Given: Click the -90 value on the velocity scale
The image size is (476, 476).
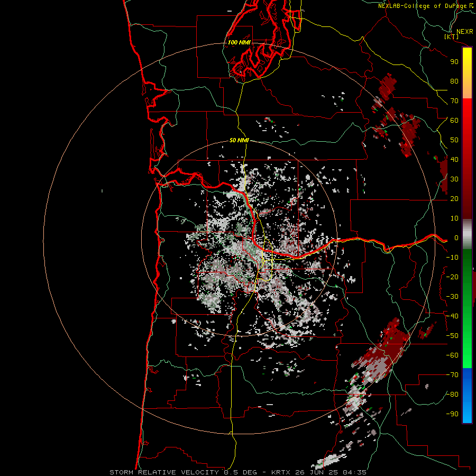Looking at the screenshot, I should coord(452,414).
